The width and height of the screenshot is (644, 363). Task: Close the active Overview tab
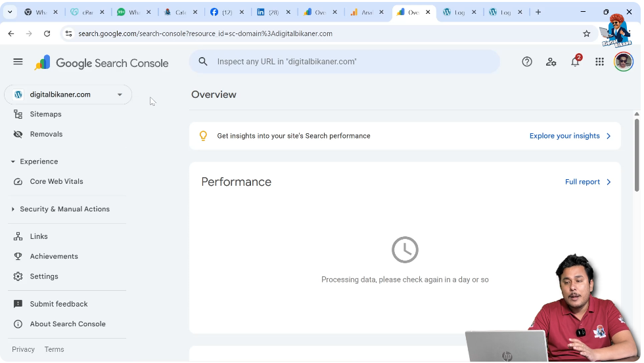[428, 12]
